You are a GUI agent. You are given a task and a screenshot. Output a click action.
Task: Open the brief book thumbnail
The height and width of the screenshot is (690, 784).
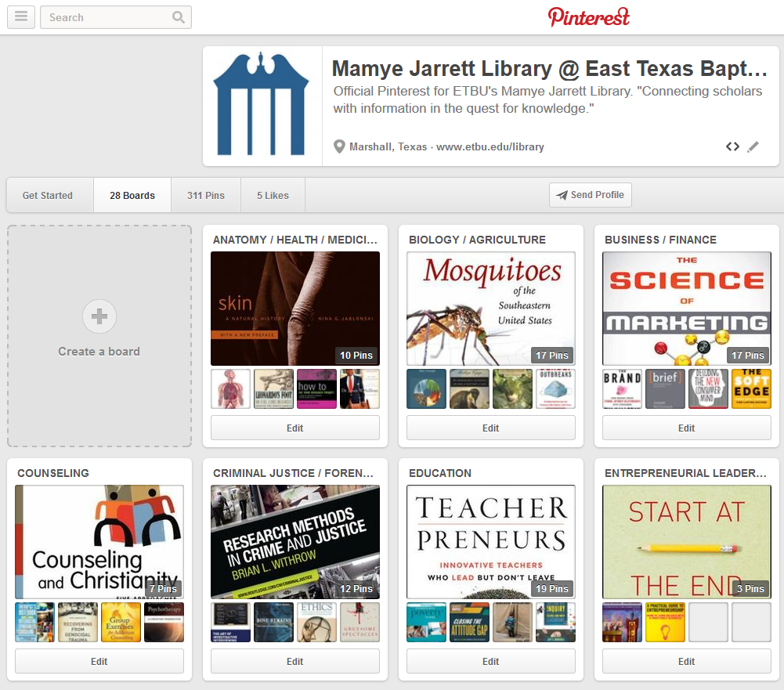(x=665, y=389)
